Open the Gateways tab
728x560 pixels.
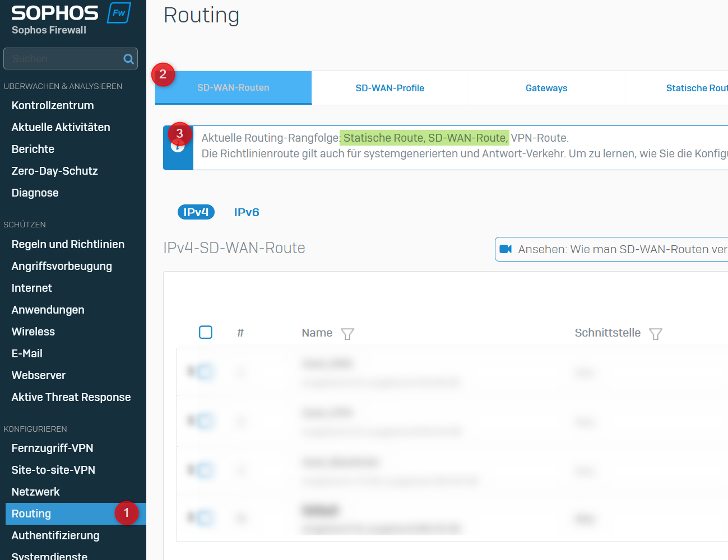546,88
